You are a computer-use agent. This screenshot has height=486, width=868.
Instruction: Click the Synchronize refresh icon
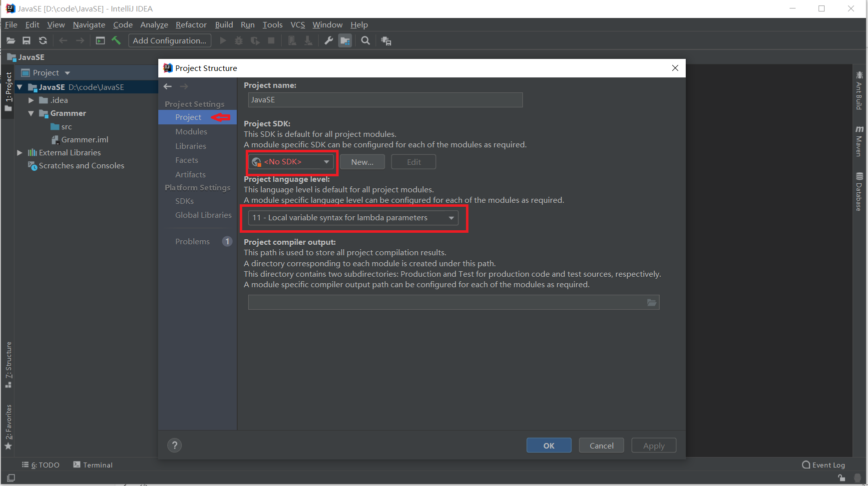tap(43, 41)
